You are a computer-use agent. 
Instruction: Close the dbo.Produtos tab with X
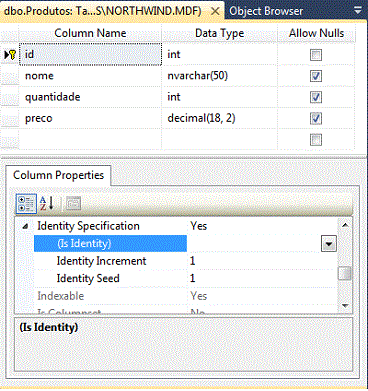[215, 11]
